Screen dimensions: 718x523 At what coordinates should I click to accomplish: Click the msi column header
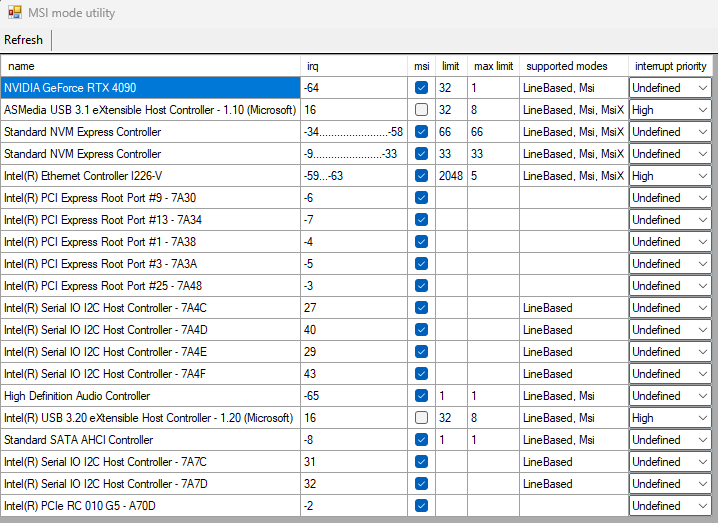pos(421,66)
